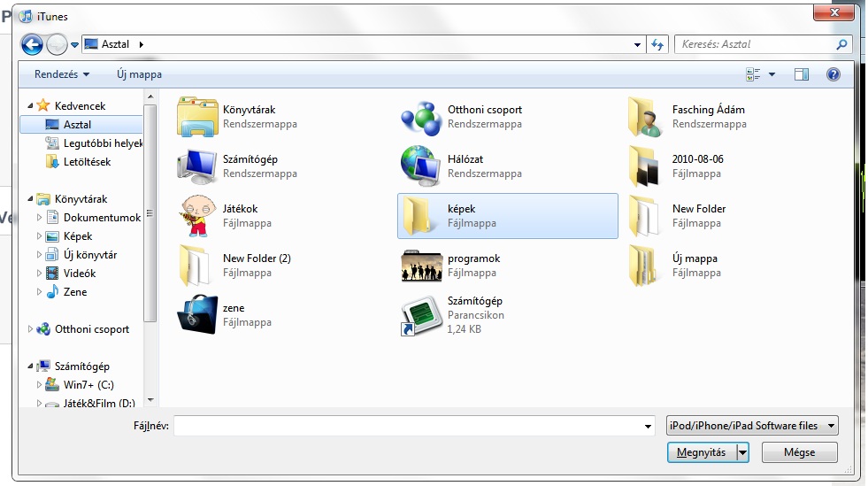Viewport: 868px width, 486px height.
Task: Select the képek folder
Action: pos(508,216)
